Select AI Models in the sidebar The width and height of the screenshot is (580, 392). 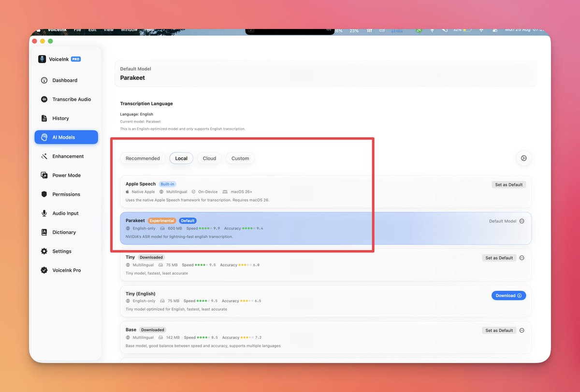pyautogui.click(x=66, y=137)
